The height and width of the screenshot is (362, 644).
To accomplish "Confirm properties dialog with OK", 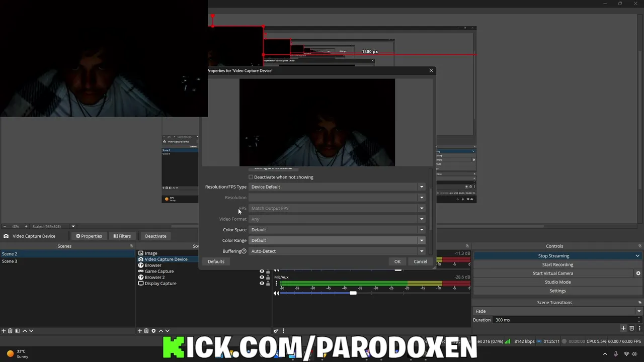I will point(397,261).
